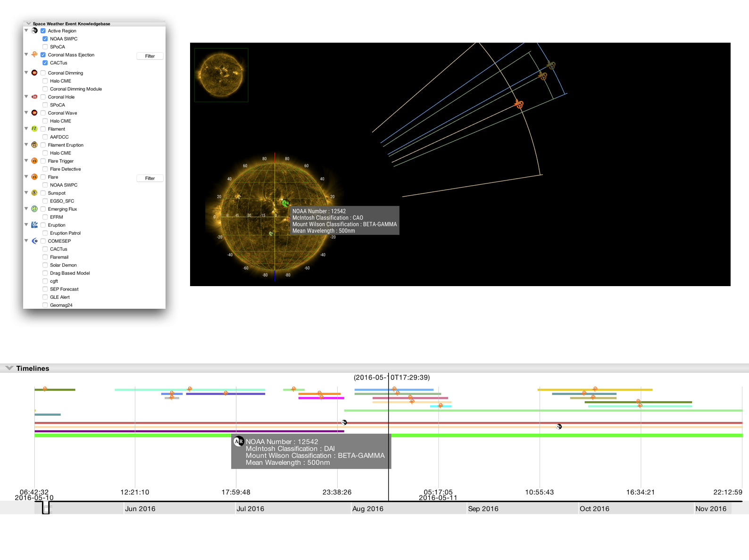Enable SPoCA under Active Region
Image resolution: width=749 pixels, height=560 pixels.
click(x=45, y=47)
